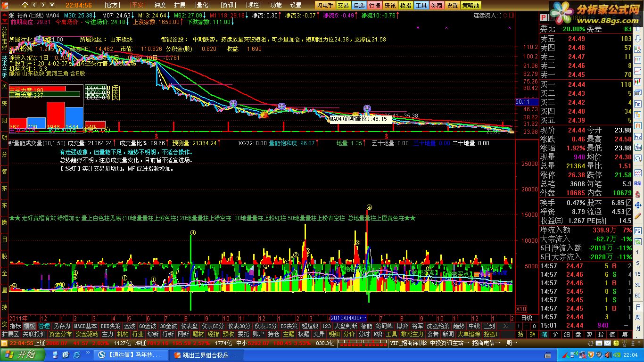Select the 大单追踪 tab
The image size is (644, 362).
[x=469, y=334]
